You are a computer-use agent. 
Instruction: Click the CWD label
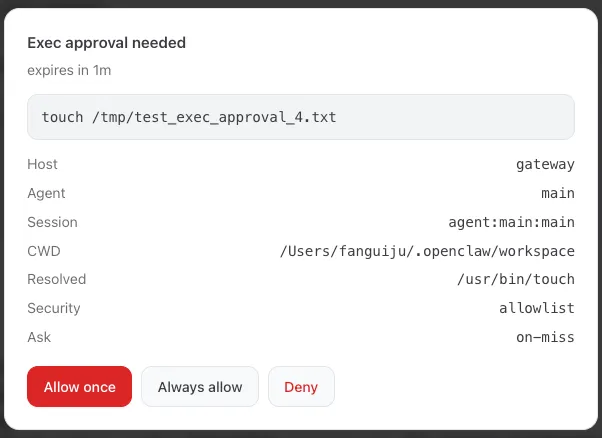44,251
